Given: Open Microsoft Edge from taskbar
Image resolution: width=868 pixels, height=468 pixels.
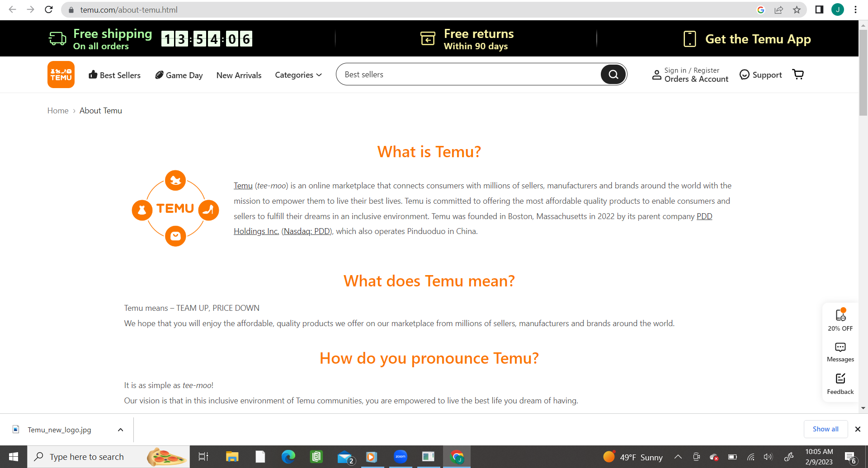Looking at the screenshot, I should tap(288, 457).
